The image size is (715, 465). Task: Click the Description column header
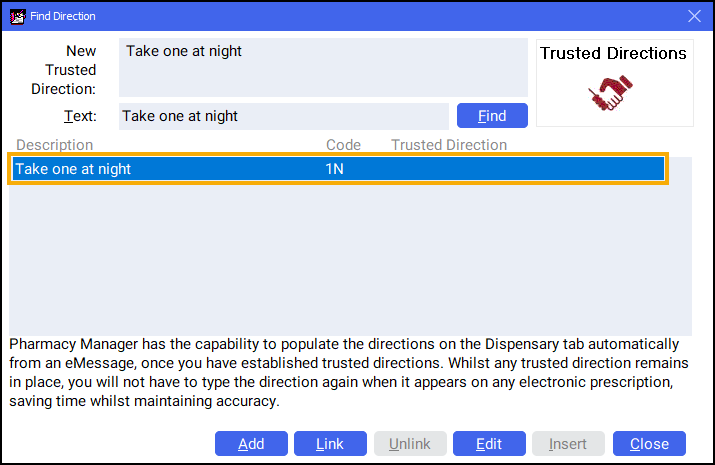55,145
